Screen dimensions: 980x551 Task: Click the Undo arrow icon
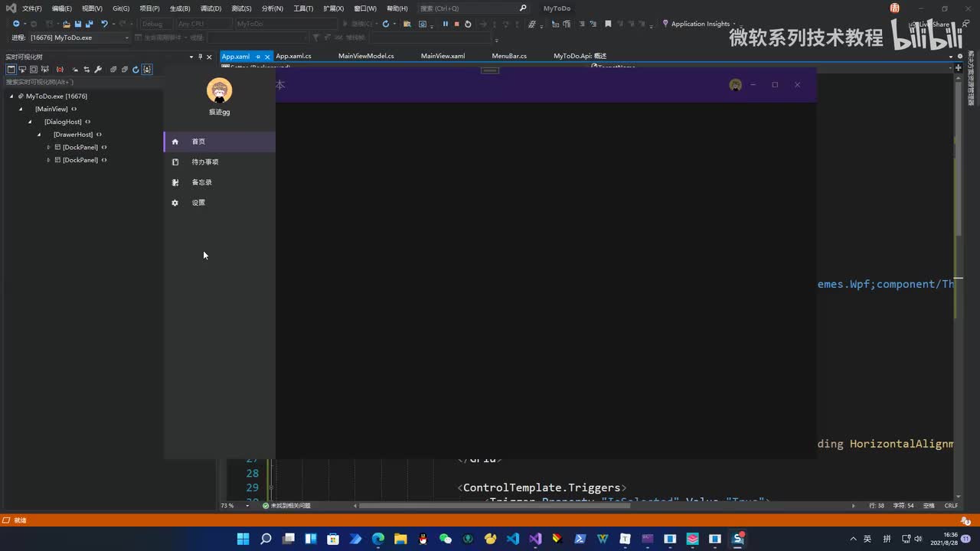tap(104, 24)
